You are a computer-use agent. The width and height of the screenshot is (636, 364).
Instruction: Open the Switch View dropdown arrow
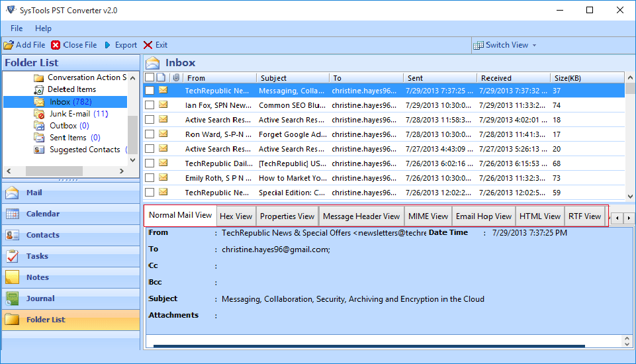(x=534, y=46)
